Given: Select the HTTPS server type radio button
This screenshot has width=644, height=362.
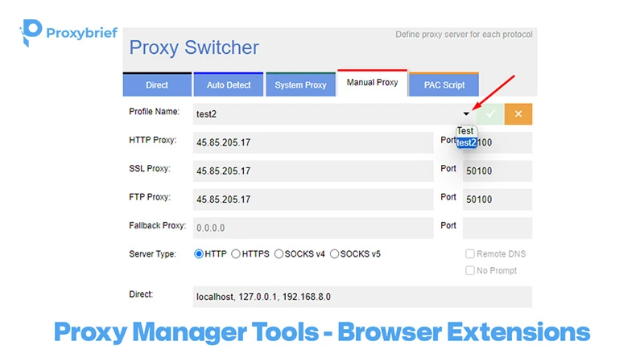Looking at the screenshot, I should pos(236,254).
